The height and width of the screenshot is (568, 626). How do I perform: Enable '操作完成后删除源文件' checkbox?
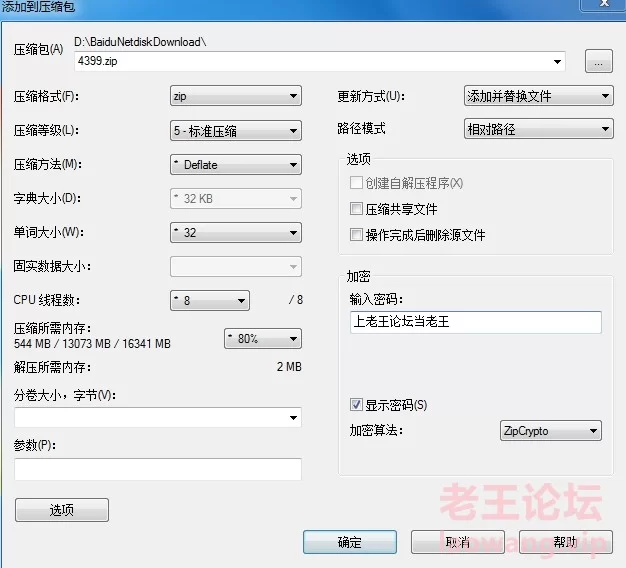pyautogui.click(x=356, y=234)
